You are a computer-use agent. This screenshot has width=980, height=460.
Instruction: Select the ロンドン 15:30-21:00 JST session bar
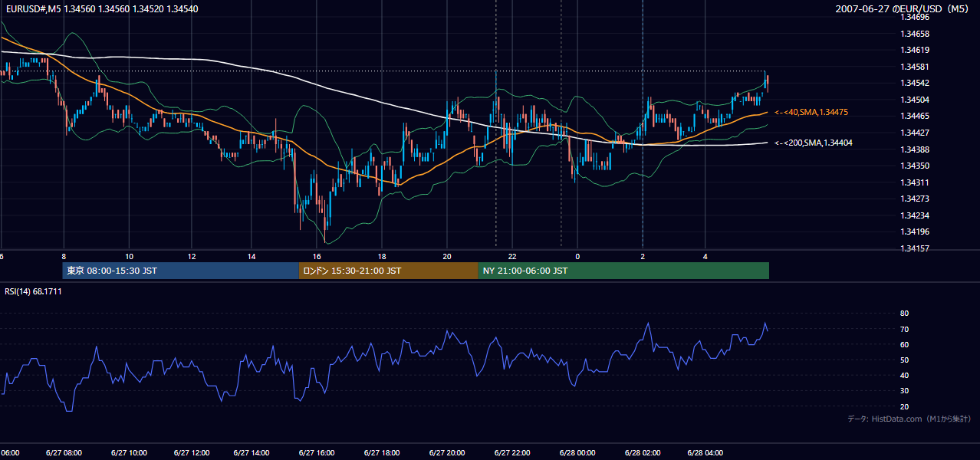point(388,271)
